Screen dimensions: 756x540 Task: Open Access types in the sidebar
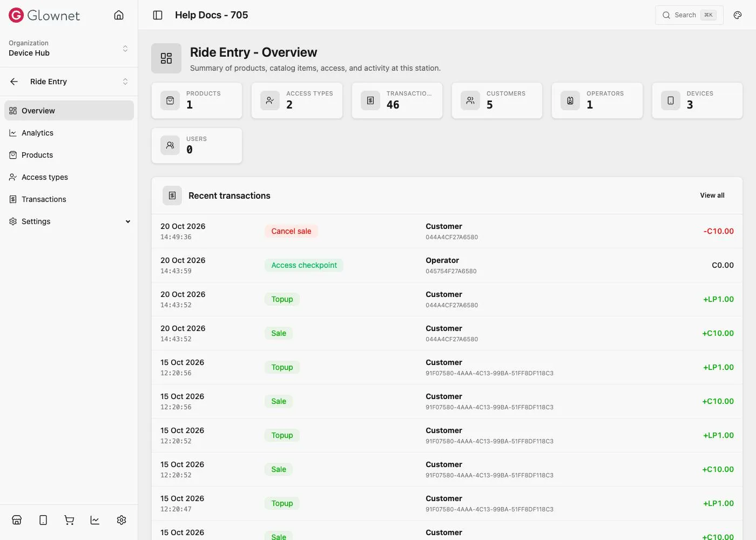[x=69, y=177]
